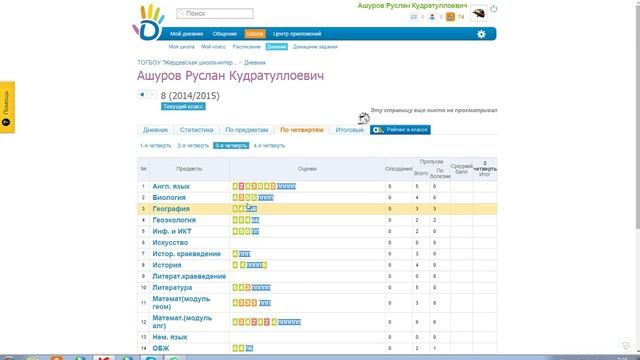The height and width of the screenshot is (360, 640).
Task: Select 3-я четверть
Action: (x=231, y=146)
